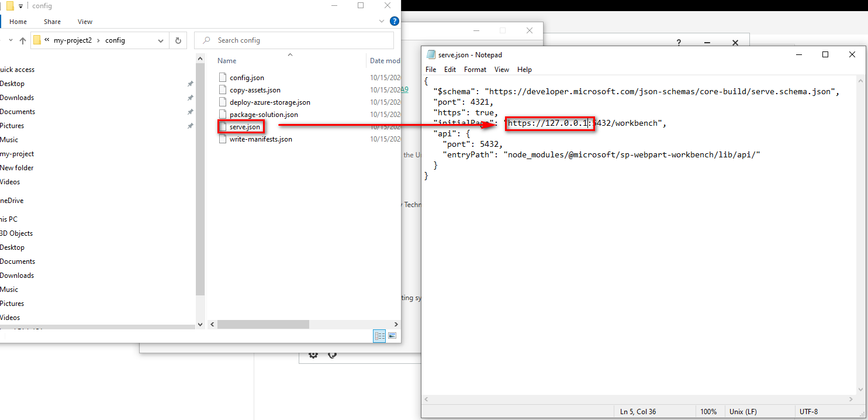Select the write-manifests.json file
868x420 pixels.
point(261,139)
